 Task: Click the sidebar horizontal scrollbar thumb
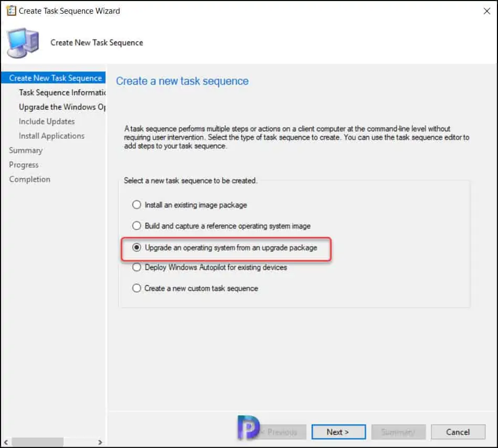click(37, 442)
